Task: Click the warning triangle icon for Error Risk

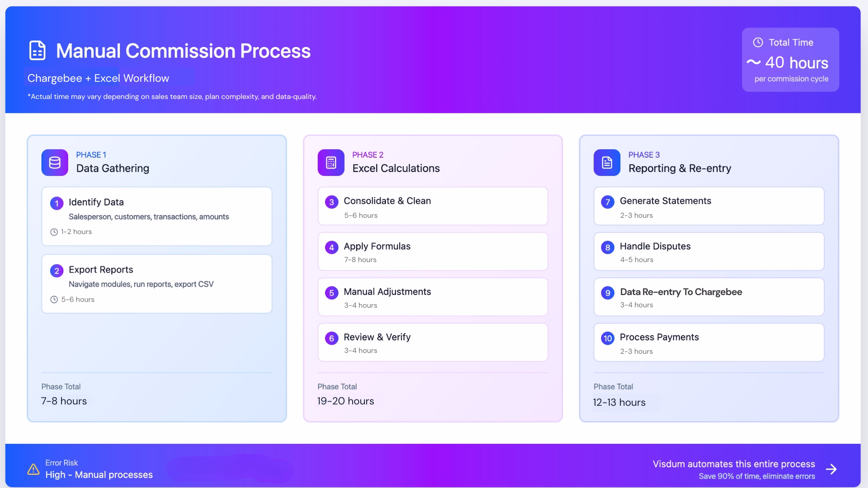Action: [x=33, y=469]
